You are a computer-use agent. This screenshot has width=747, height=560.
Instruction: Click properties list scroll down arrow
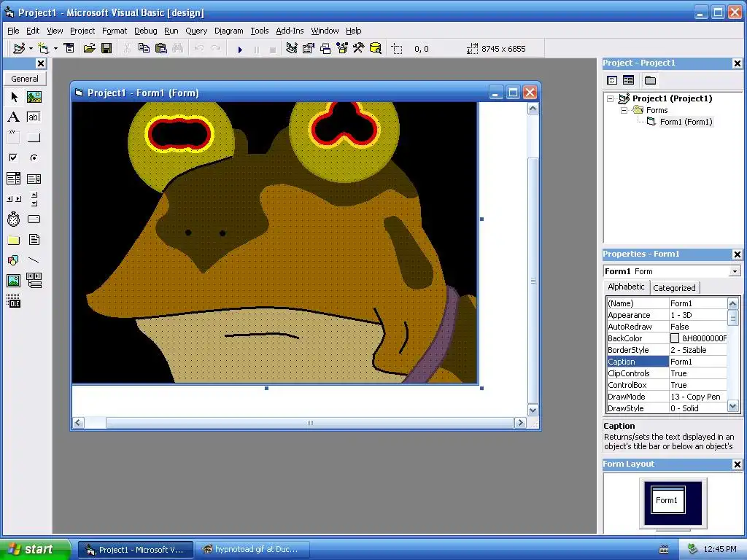(x=732, y=407)
